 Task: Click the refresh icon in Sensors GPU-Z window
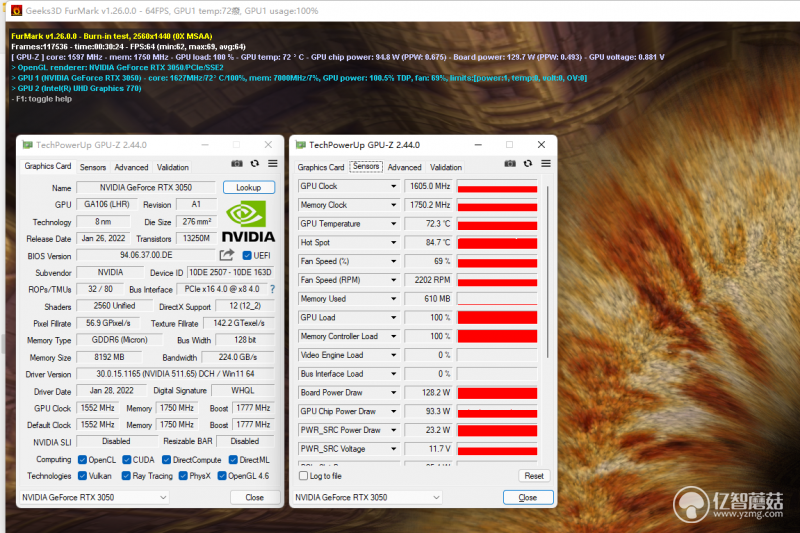coord(528,164)
